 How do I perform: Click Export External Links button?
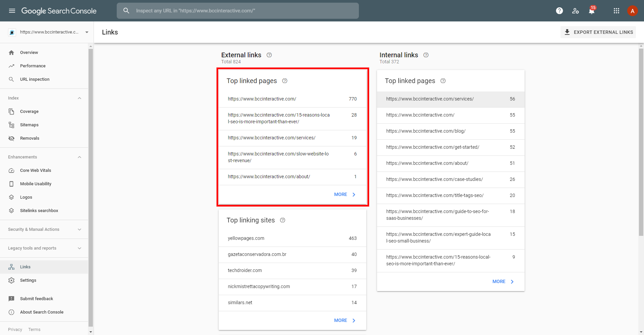598,32
